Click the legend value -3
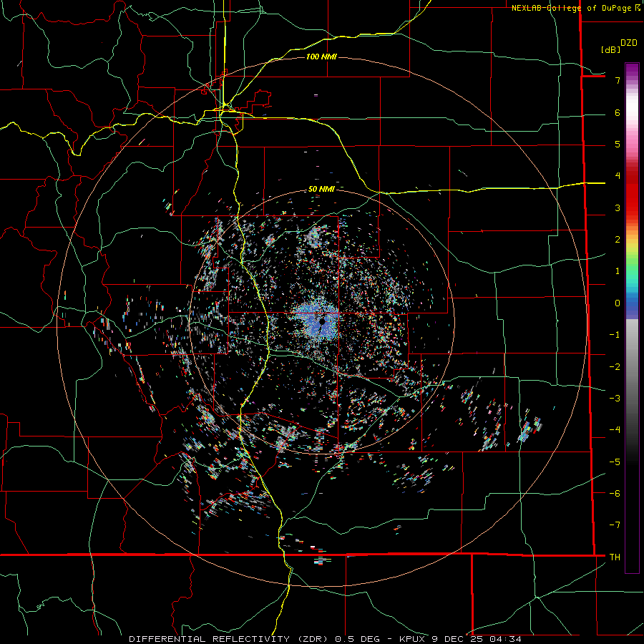644x644 pixels. (x=615, y=399)
